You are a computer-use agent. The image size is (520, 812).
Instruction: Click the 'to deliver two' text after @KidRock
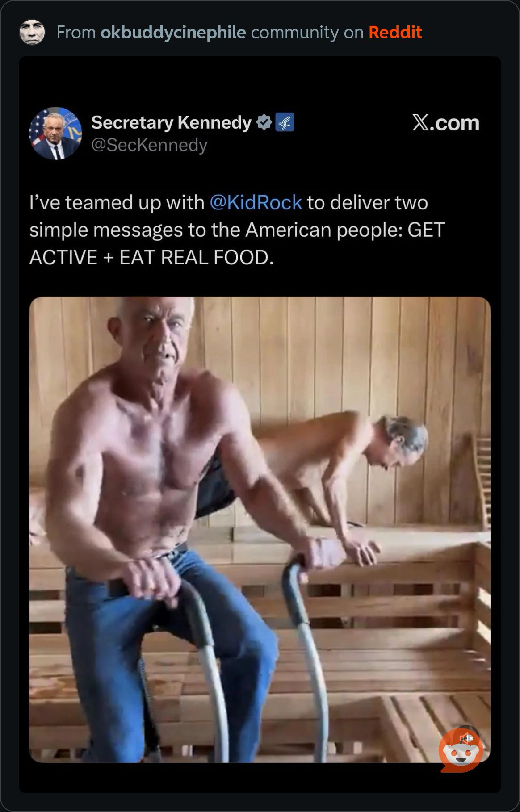[367, 202]
